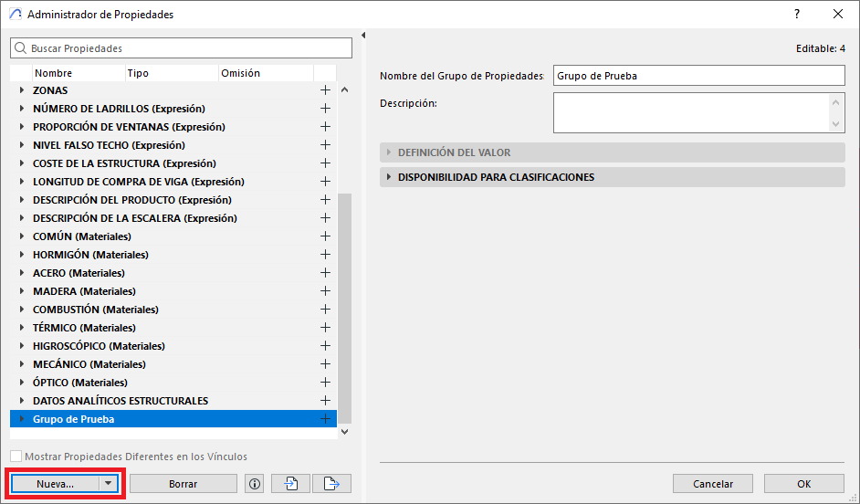Confirm with the OK button
Viewport: 860px width, 504px height.
[803, 484]
